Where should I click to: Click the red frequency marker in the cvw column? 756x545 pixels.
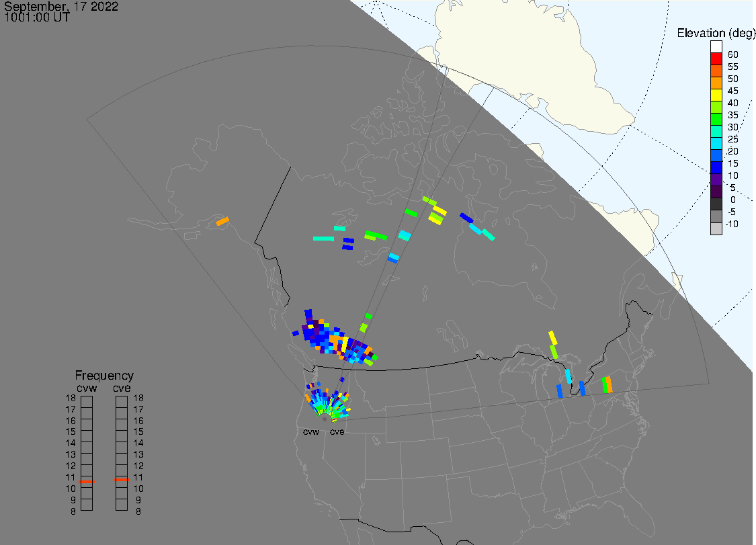(87, 481)
